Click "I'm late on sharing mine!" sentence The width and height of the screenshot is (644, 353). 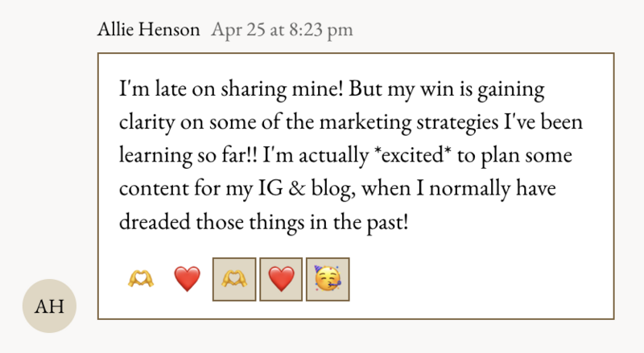231,89
